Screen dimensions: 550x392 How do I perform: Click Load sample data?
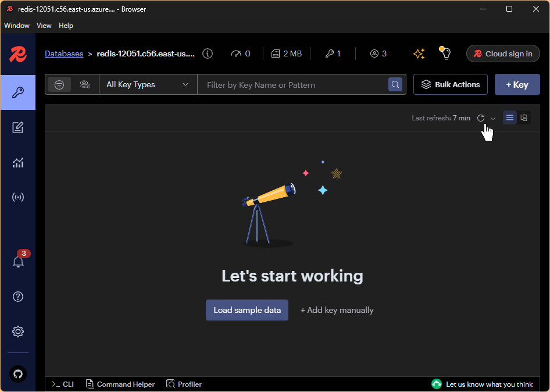[x=247, y=310]
